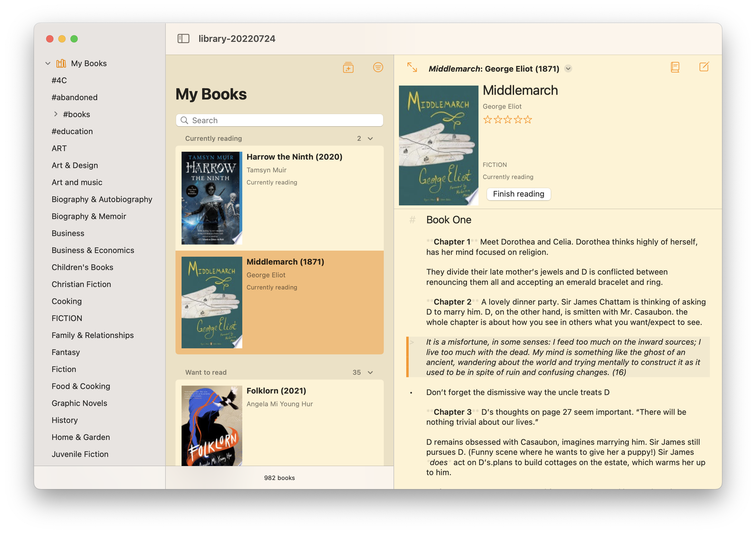The width and height of the screenshot is (756, 534).
Task: Open the Graphic Novels category
Action: coord(79,403)
